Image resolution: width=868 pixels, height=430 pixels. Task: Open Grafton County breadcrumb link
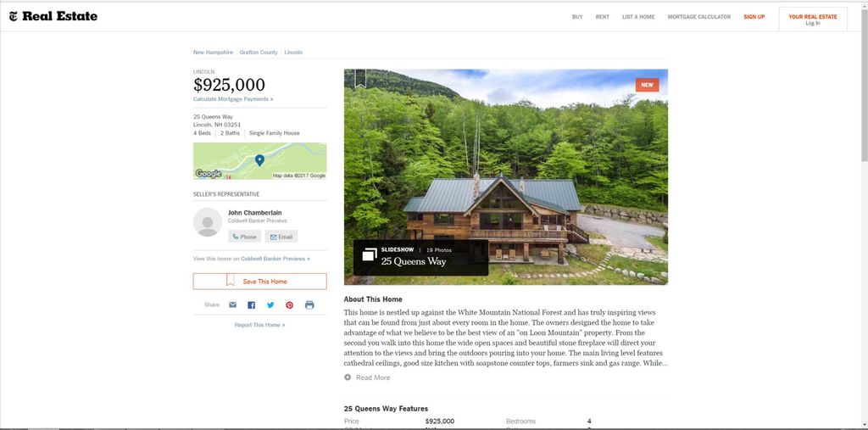(x=259, y=53)
